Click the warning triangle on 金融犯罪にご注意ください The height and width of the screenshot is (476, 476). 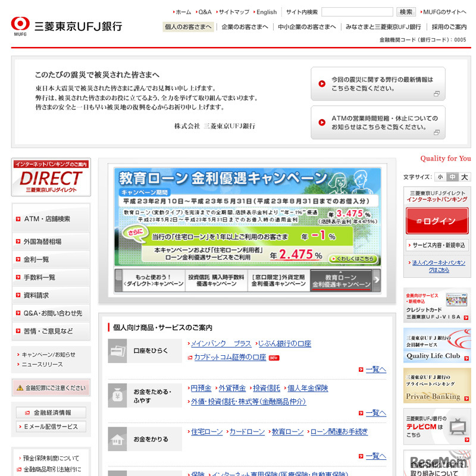point(20,388)
